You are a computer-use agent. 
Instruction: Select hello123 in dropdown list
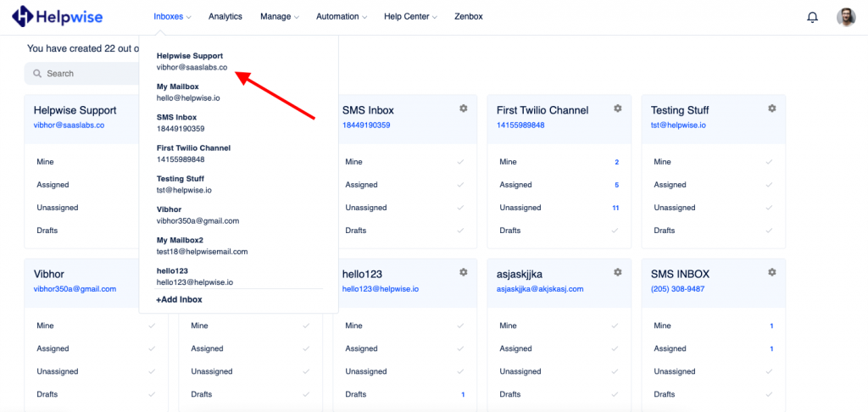point(194,276)
